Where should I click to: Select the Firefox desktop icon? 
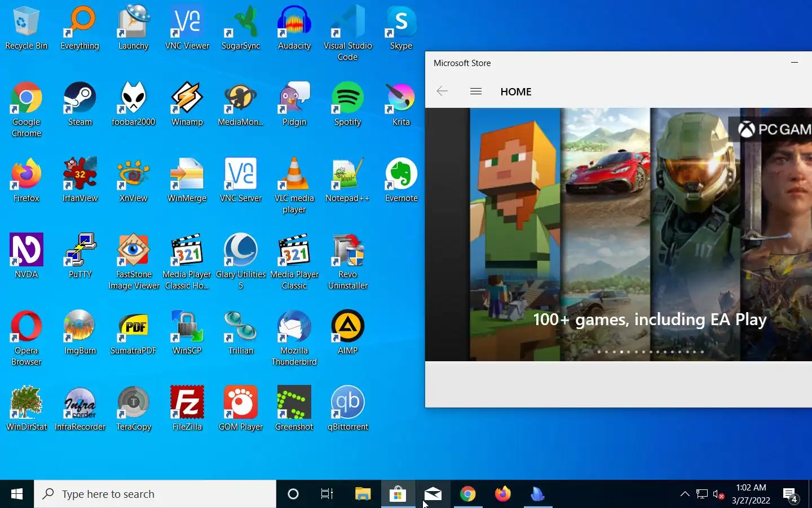(x=26, y=181)
